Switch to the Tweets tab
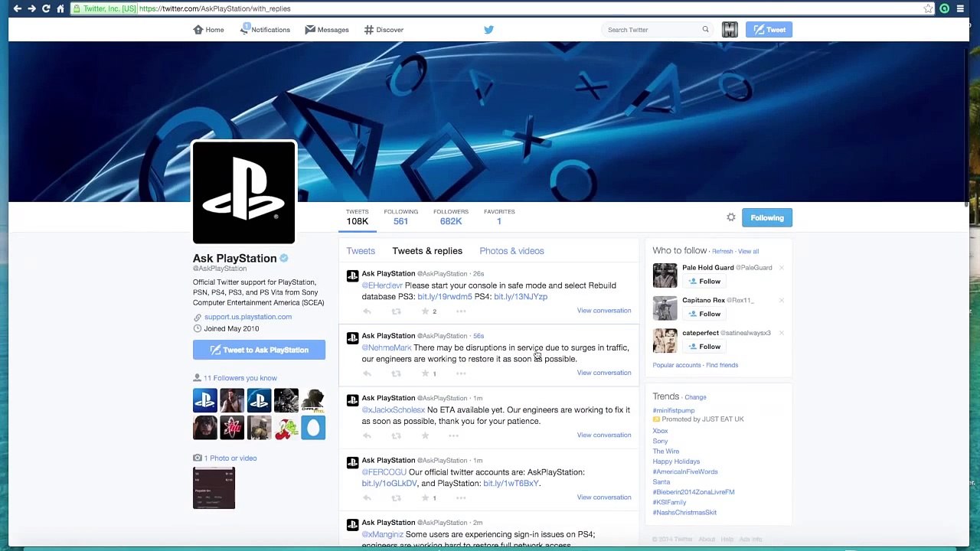 tap(361, 251)
